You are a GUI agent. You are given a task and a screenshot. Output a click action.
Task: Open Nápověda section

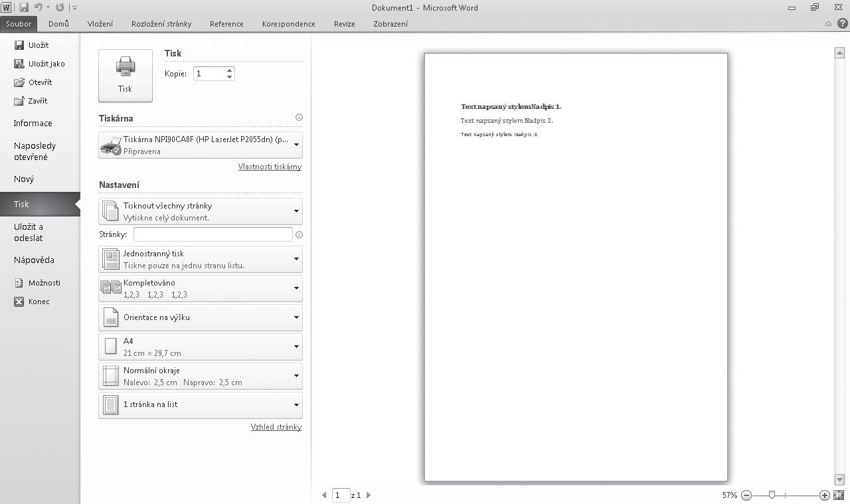coord(34,260)
